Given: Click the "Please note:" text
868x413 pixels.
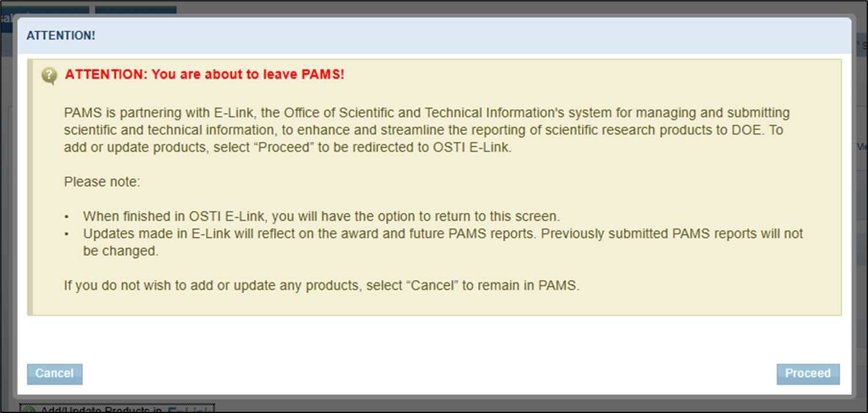Looking at the screenshot, I should point(102,182).
